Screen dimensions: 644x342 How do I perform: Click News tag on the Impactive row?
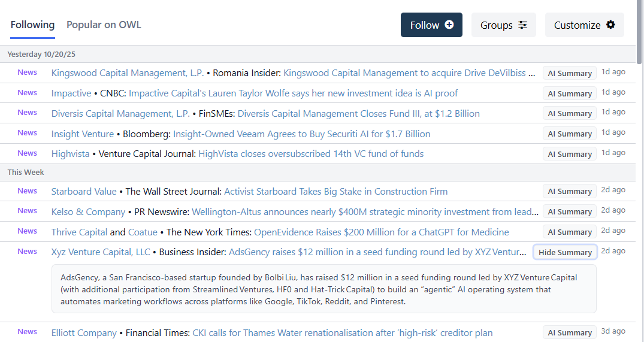27,93
